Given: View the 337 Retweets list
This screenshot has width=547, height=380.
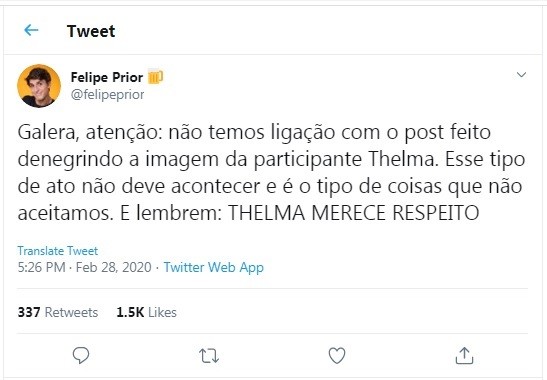Looking at the screenshot, I should (x=58, y=312).
